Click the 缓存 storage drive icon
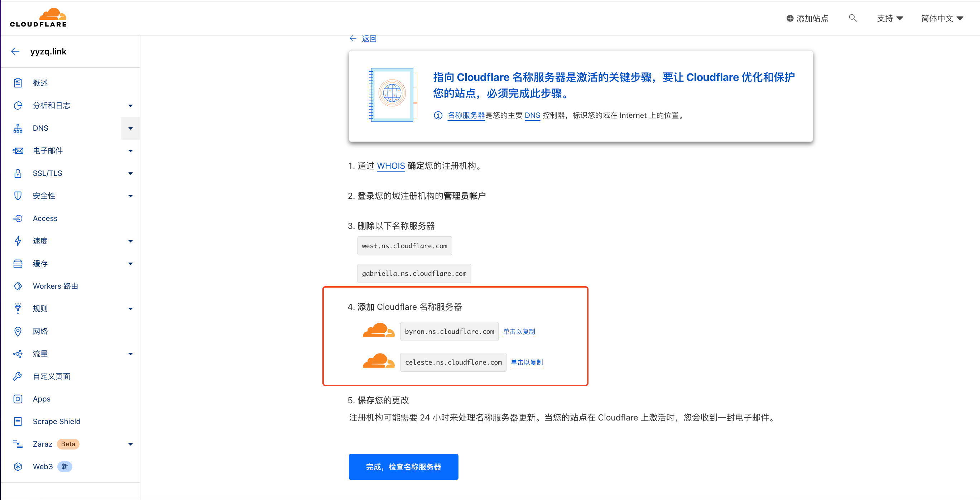The image size is (980, 500). 18,264
